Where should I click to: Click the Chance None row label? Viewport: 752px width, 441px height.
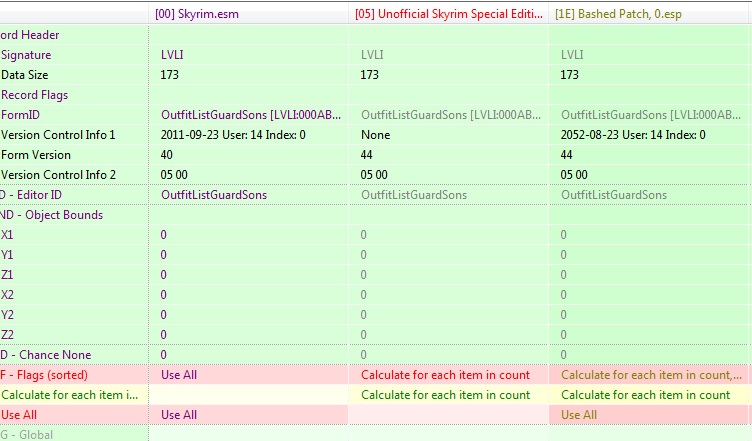click(46, 355)
